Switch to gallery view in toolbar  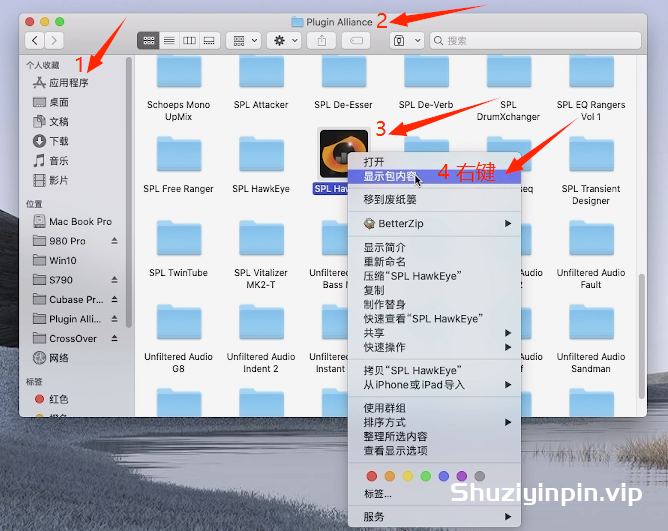pyautogui.click(x=209, y=40)
